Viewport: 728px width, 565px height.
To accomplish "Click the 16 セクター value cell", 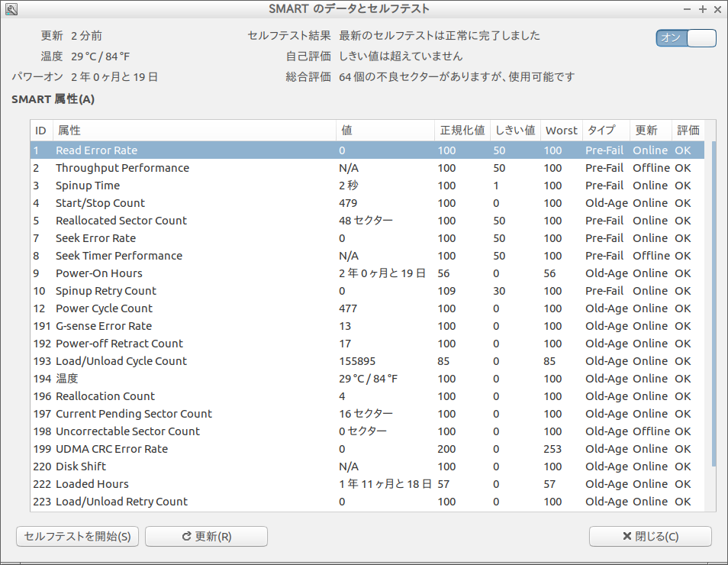I will pyautogui.click(x=366, y=414).
